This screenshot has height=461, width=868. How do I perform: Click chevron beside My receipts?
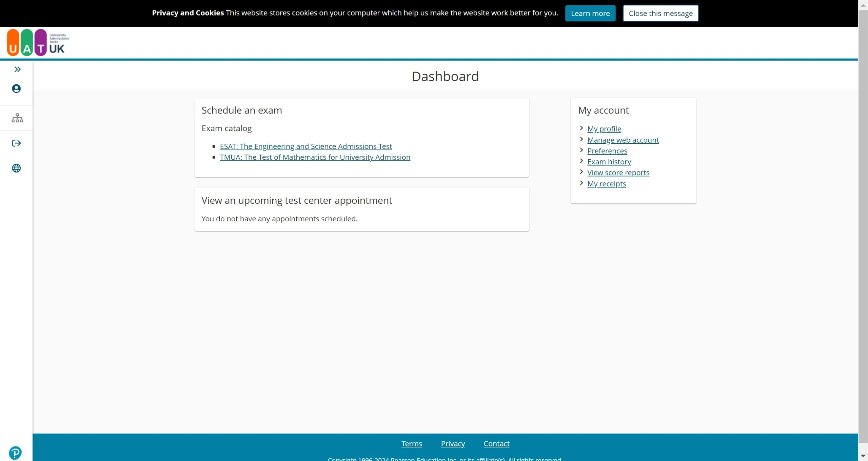click(x=581, y=183)
